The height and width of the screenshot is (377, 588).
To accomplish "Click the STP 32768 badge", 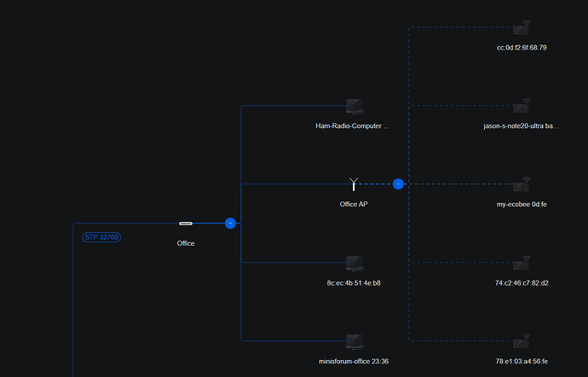I will tap(101, 236).
